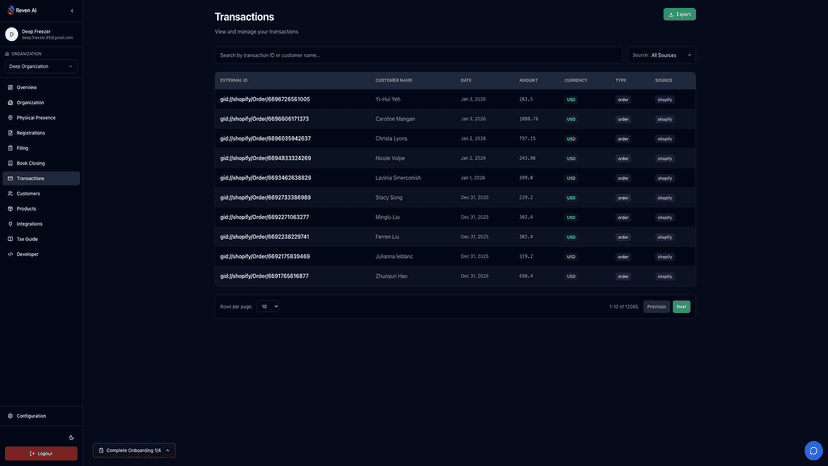Open order ending 6696606171373
The height and width of the screenshot is (466, 828).
pyautogui.click(x=265, y=119)
